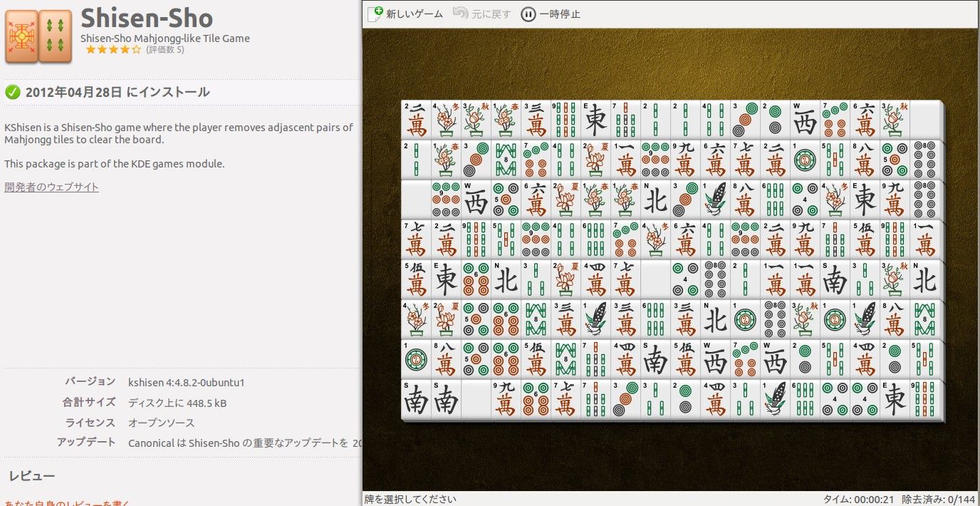Click the star rating under the app title
Screen dimensions: 980x506
tap(113, 50)
